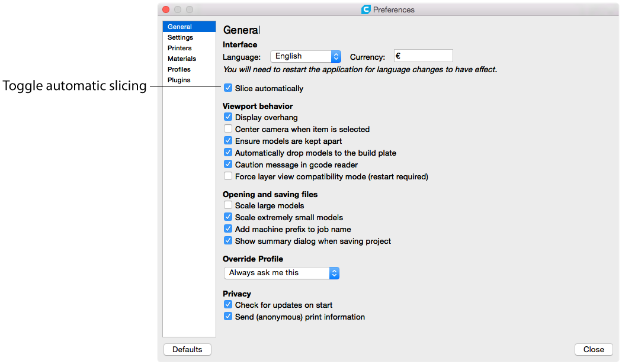Uncheck Check for updates on start
This screenshot has width=622, height=364.
pyautogui.click(x=227, y=305)
